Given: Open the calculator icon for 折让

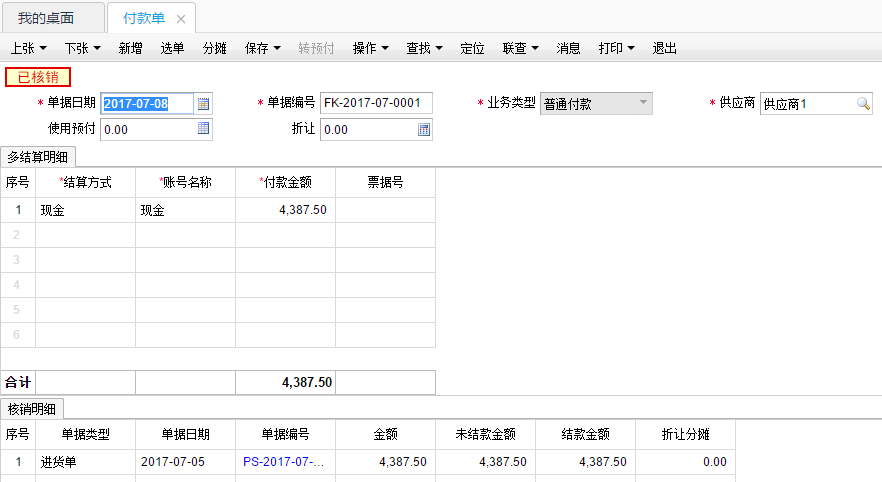Looking at the screenshot, I should pyautogui.click(x=424, y=130).
